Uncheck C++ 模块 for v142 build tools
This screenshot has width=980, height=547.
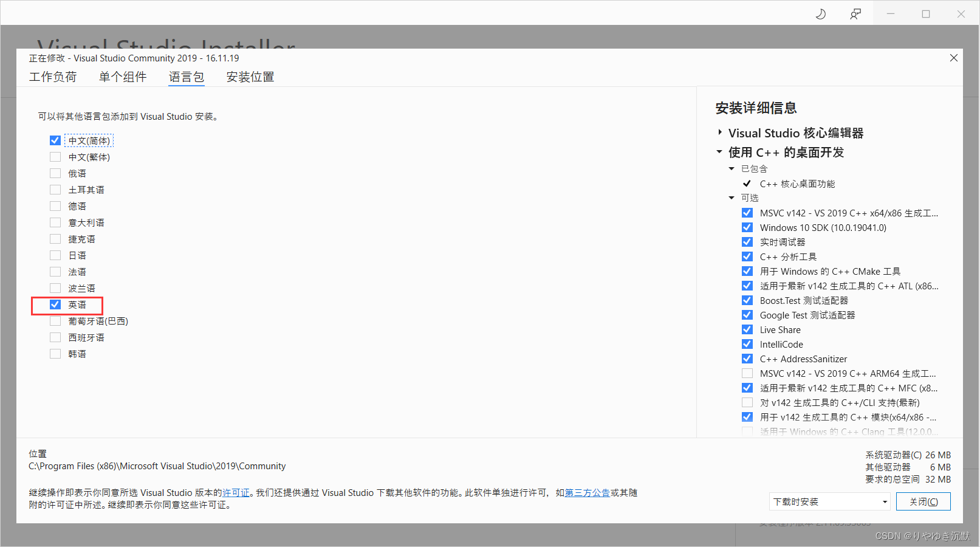click(x=747, y=417)
